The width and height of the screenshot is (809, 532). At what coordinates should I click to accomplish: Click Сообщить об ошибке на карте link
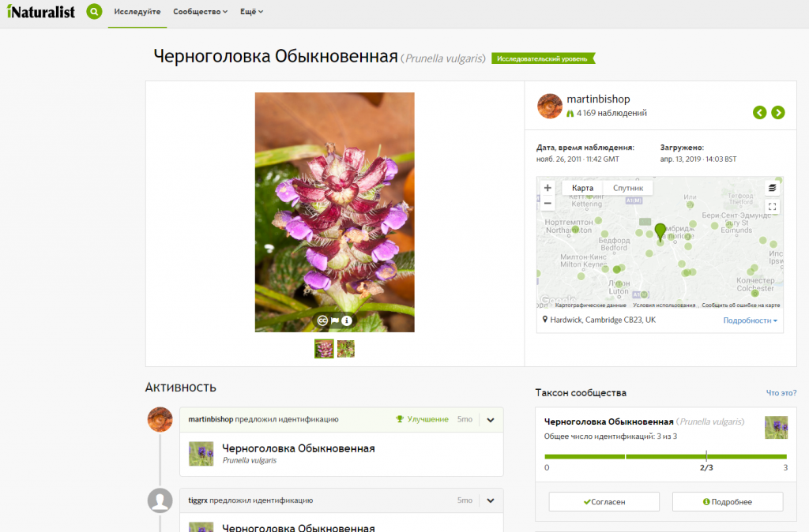tap(741, 305)
